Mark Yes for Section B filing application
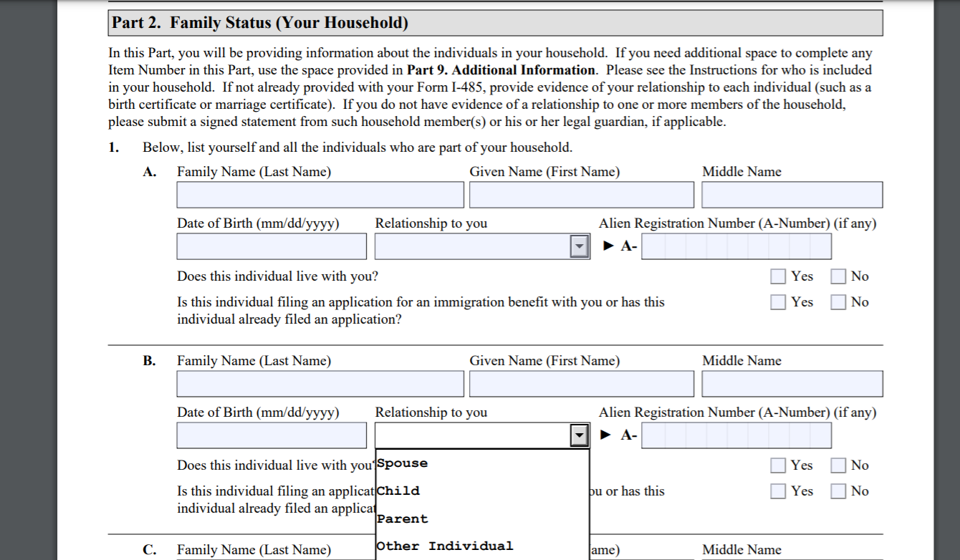960x560 pixels. [x=778, y=491]
